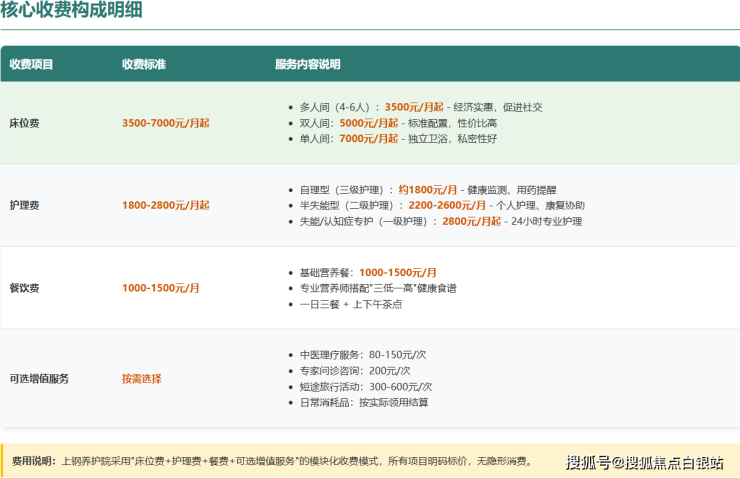Click the 餐饮费 row label

[x=25, y=288]
